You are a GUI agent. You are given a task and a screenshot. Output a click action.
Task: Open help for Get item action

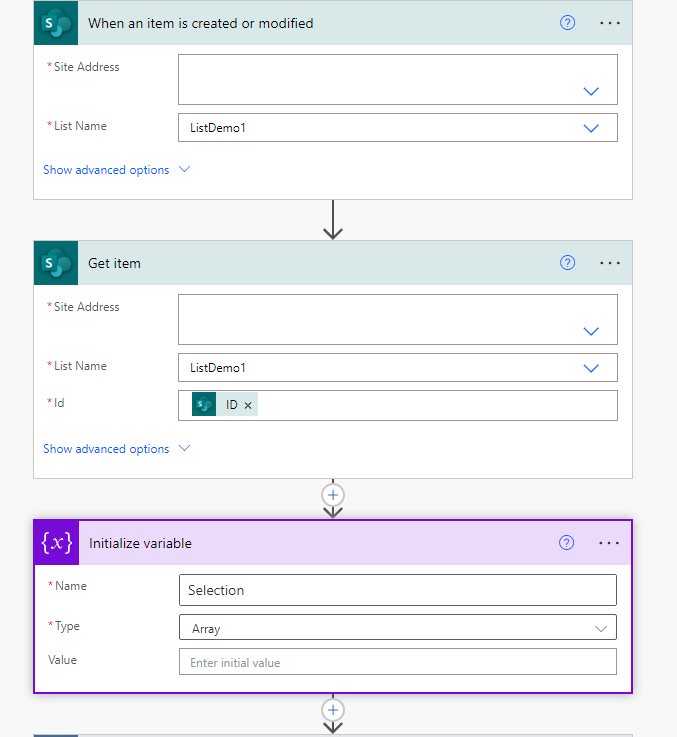567,263
